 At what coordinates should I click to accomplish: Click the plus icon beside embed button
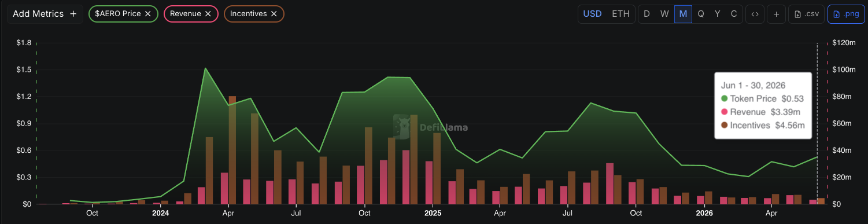(x=776, y=14)
